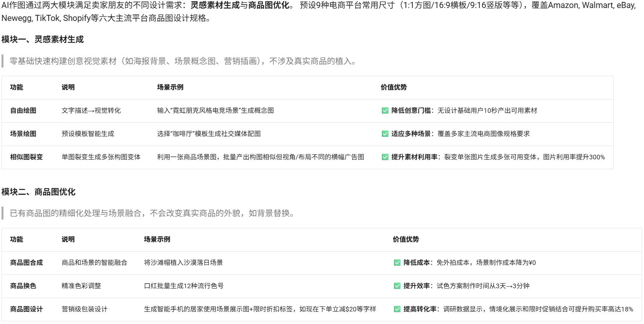Click the quote block starting with 零基础快速构建

coord(183,61)
